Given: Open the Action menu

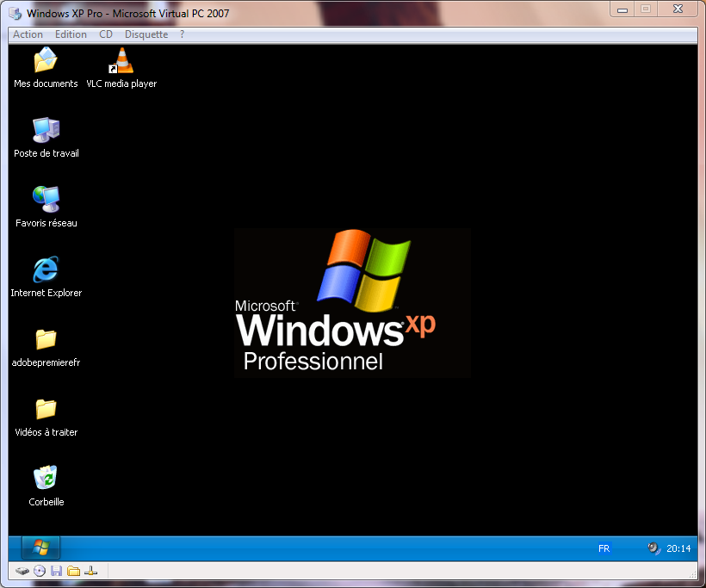Looking at the screenshot, I should (x=28, y=34).
